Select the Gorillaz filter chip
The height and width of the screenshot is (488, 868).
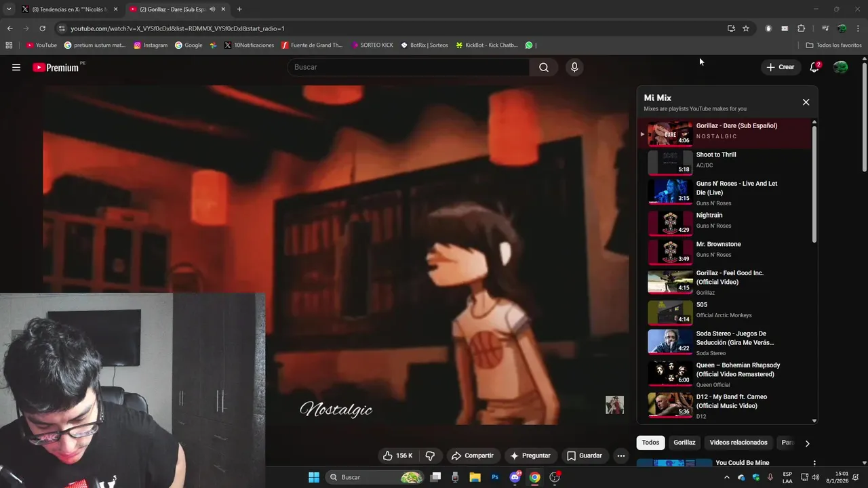click(x=684, y=443)
